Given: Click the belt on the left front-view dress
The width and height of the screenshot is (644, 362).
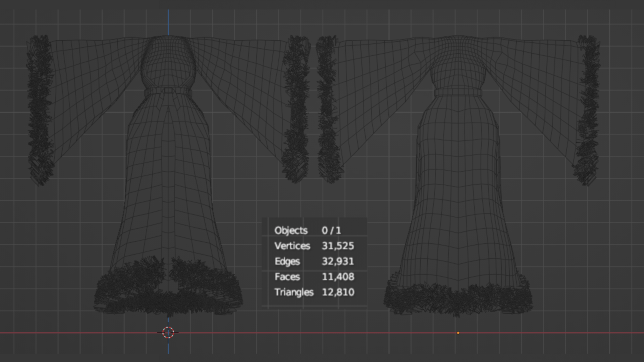Looking at the screenshot, I should point(168,92).
